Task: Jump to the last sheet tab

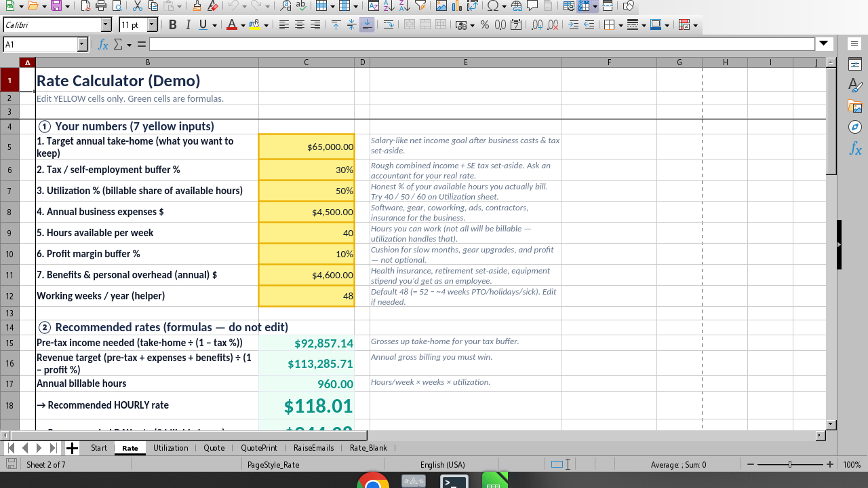Action: pyautogui.click(x=54, y=448)
